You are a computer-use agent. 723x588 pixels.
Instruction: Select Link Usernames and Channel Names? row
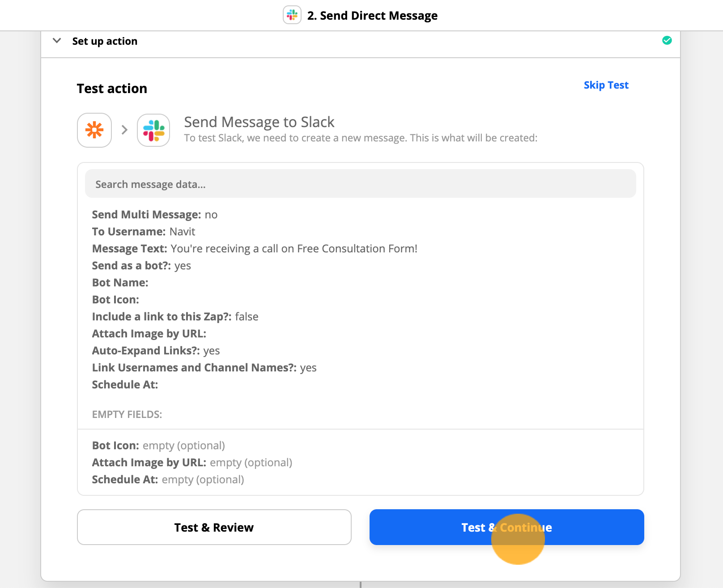(x=204, y=368)
